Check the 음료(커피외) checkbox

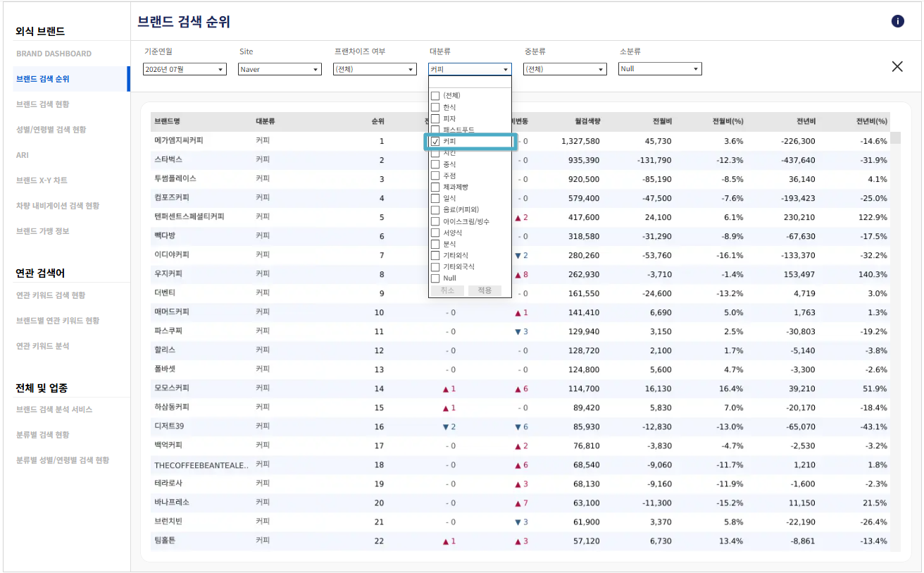(435, 210)
